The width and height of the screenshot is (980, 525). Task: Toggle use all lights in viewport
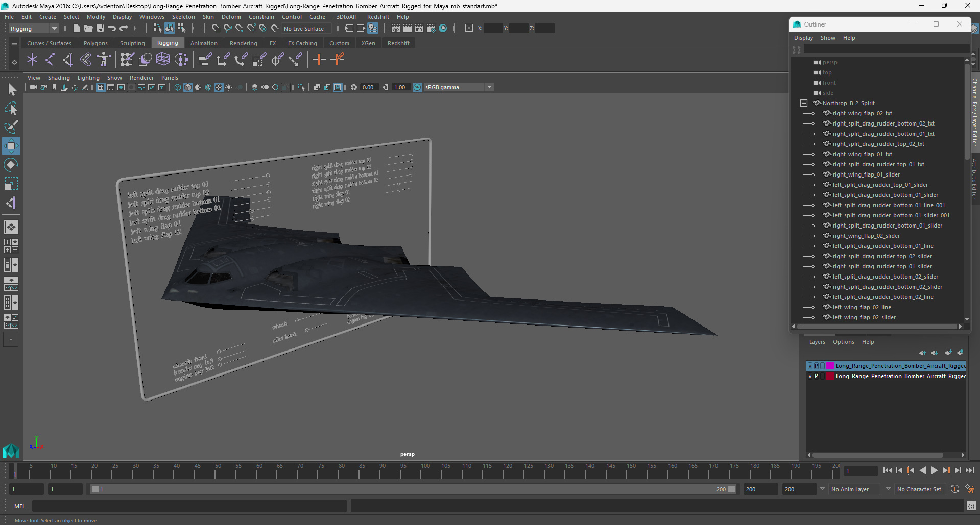[229, 87]
